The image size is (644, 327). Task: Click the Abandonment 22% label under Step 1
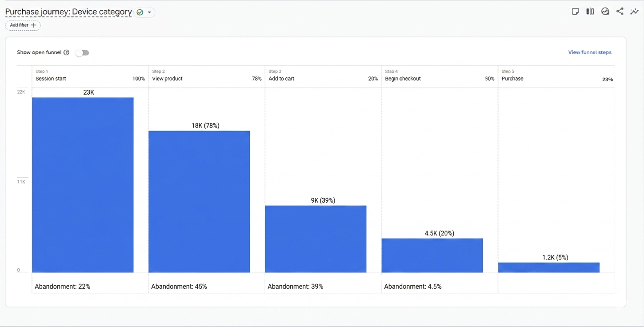62,286
